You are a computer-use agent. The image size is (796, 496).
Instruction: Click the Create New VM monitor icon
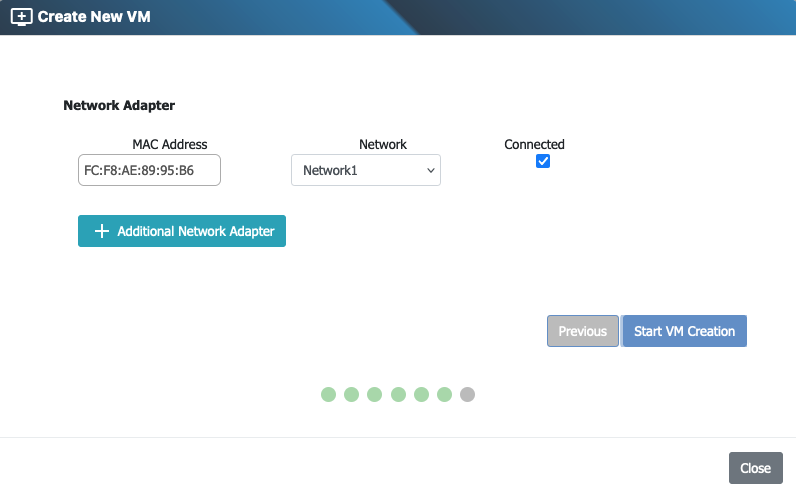click(x=21, y=17)
